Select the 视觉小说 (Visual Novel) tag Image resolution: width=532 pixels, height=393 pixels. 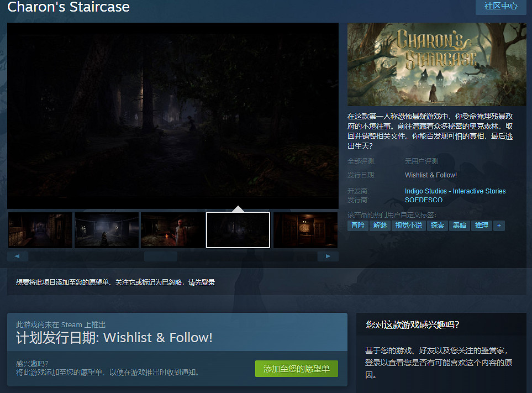[x=409, y=226]
